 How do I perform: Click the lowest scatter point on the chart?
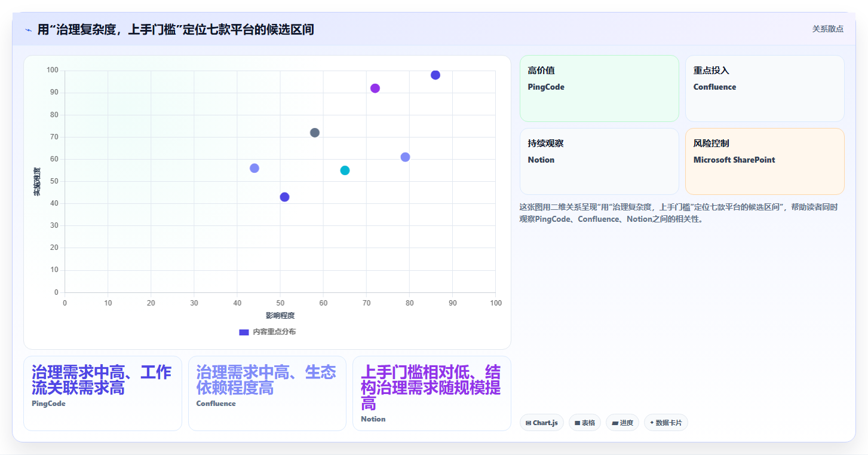coord(284,197)
